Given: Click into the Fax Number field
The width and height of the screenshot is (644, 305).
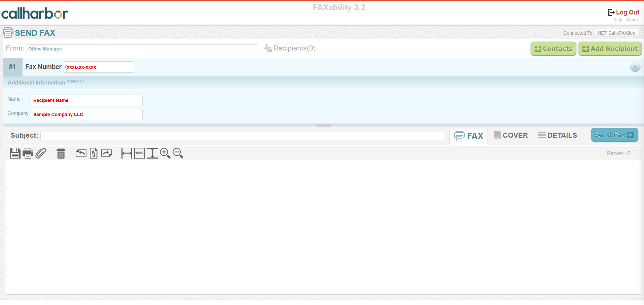Looking at the screenshot, I should [99, 67].
